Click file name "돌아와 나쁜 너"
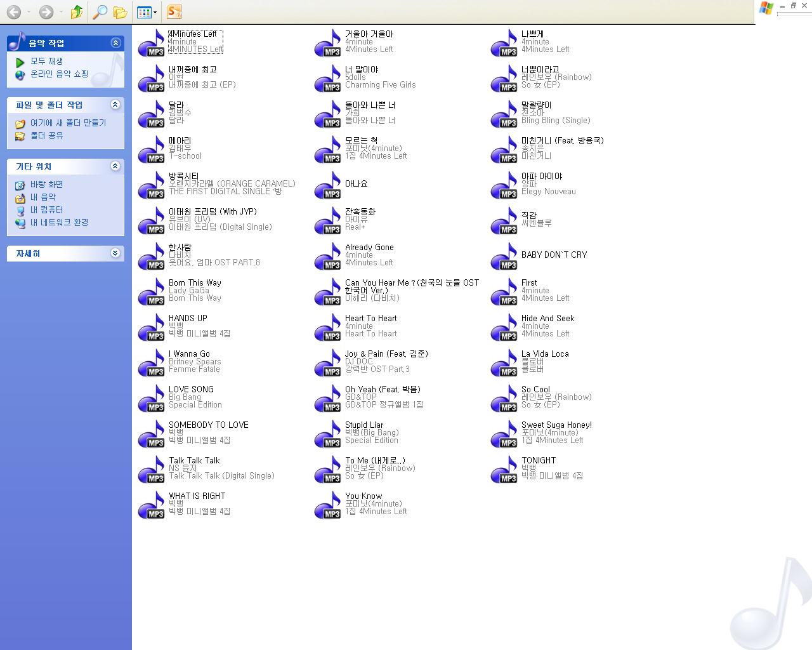 coord(370,105)
